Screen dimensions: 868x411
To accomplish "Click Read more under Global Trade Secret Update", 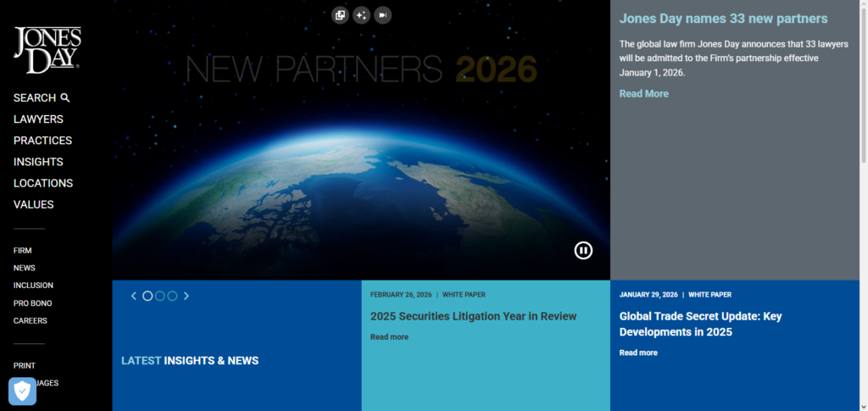I will pyautogui.click(x=638, y=353).
